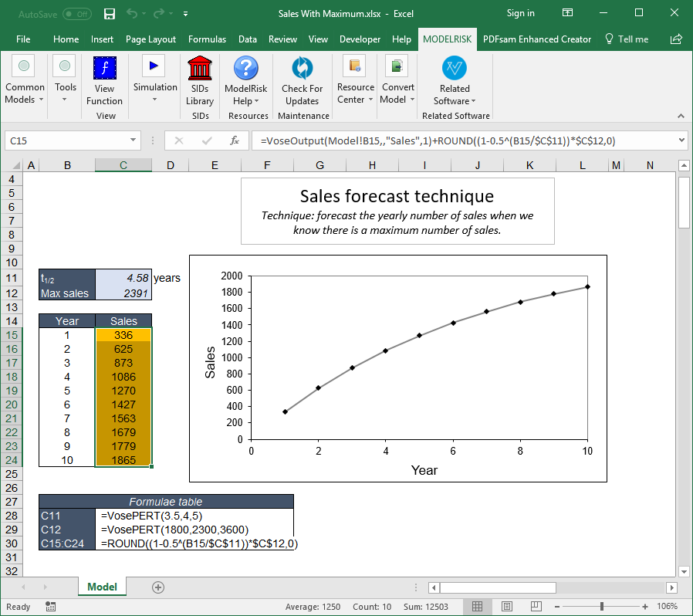Screen dimensions: 693x616
Task: Open the SIDs Library
Action: [200, 81]
